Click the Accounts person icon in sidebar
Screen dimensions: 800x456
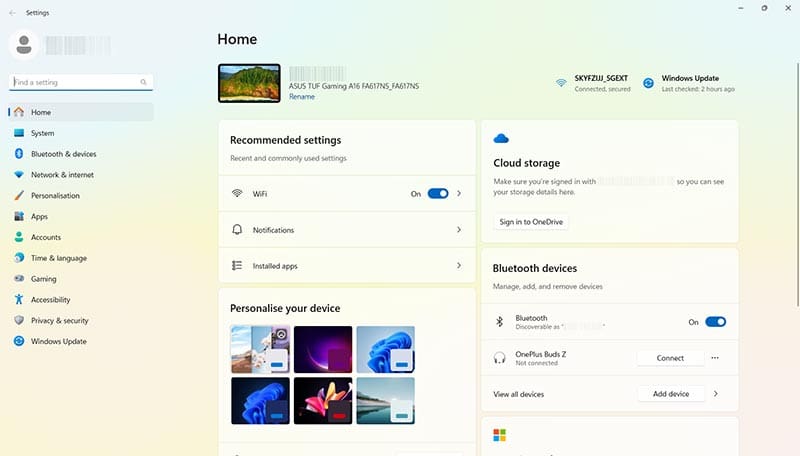[x=19, y=237]
